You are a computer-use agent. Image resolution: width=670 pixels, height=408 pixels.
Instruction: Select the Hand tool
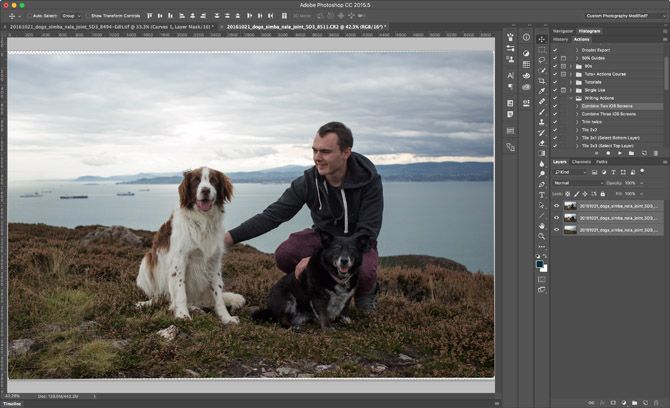tap(541, 226)
